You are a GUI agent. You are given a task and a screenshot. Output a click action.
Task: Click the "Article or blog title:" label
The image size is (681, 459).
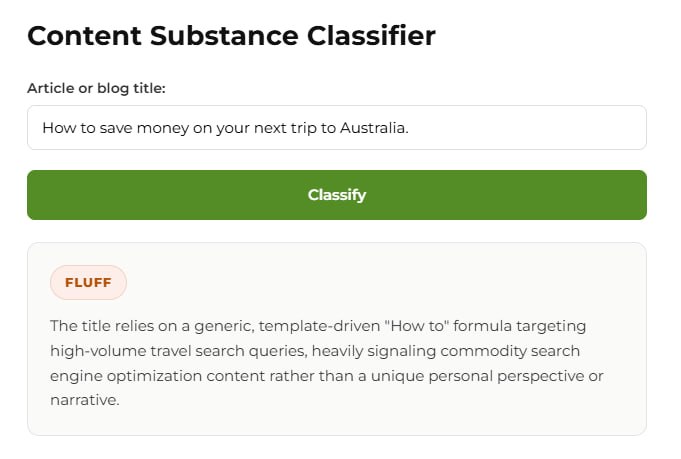coord(96,88)
